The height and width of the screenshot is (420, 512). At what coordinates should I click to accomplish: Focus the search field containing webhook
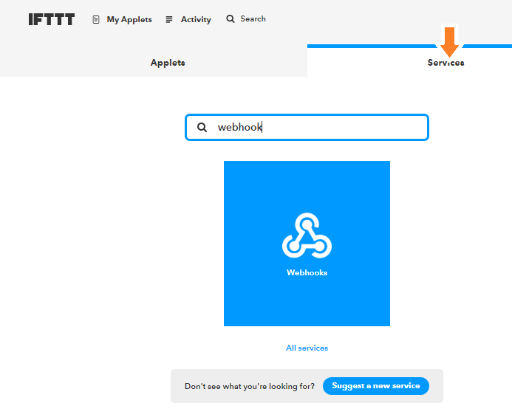pyautogui.click(x=307, y=127)
